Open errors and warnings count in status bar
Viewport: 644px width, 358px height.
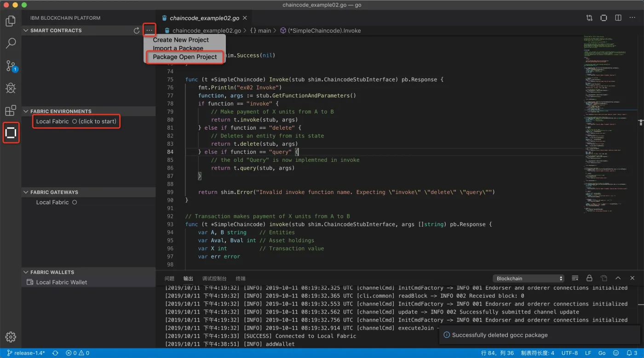[78, 353]
